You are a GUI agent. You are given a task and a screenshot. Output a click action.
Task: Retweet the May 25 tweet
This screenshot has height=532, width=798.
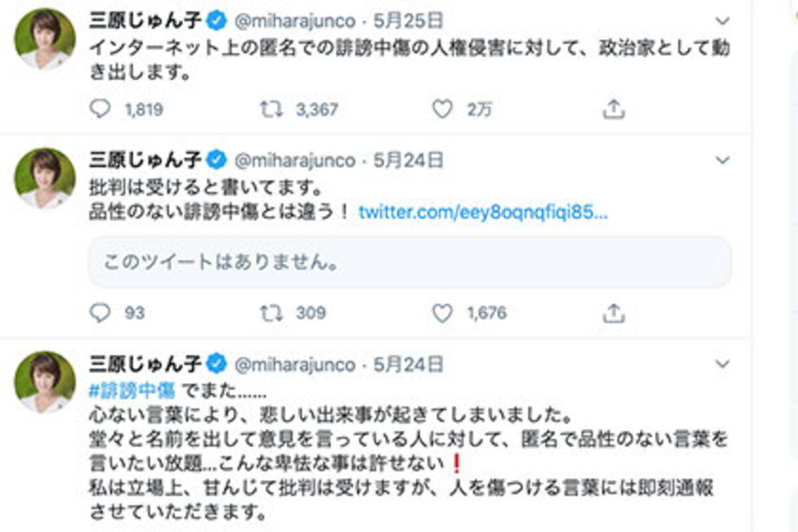point(270,109)
